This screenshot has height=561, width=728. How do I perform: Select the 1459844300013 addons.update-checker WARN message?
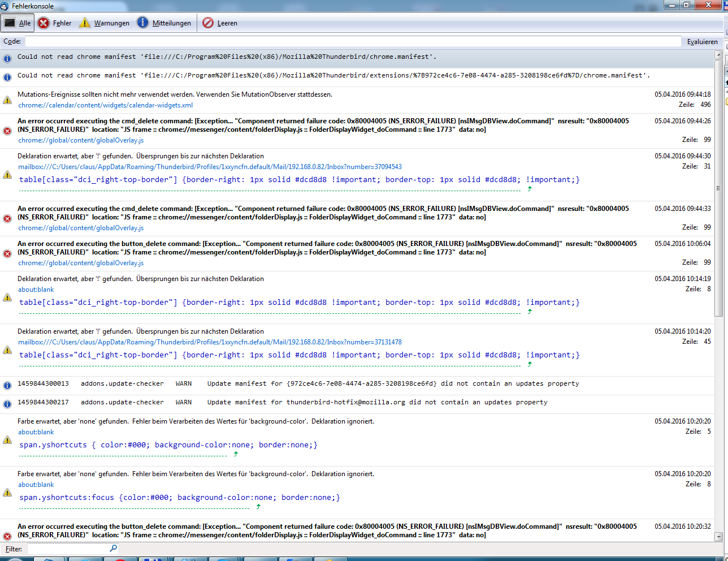pos(298,383)
